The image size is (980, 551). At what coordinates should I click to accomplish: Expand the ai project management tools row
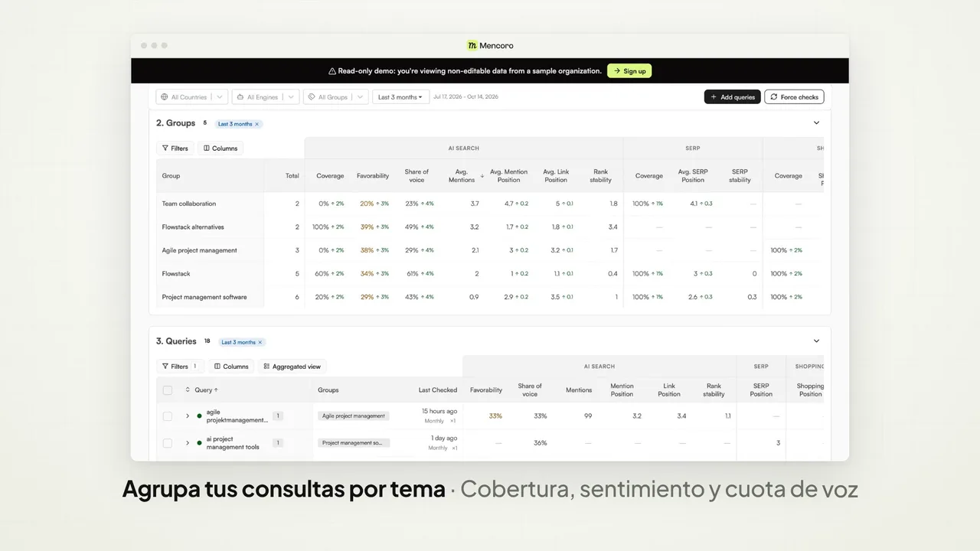pos(188,443)
